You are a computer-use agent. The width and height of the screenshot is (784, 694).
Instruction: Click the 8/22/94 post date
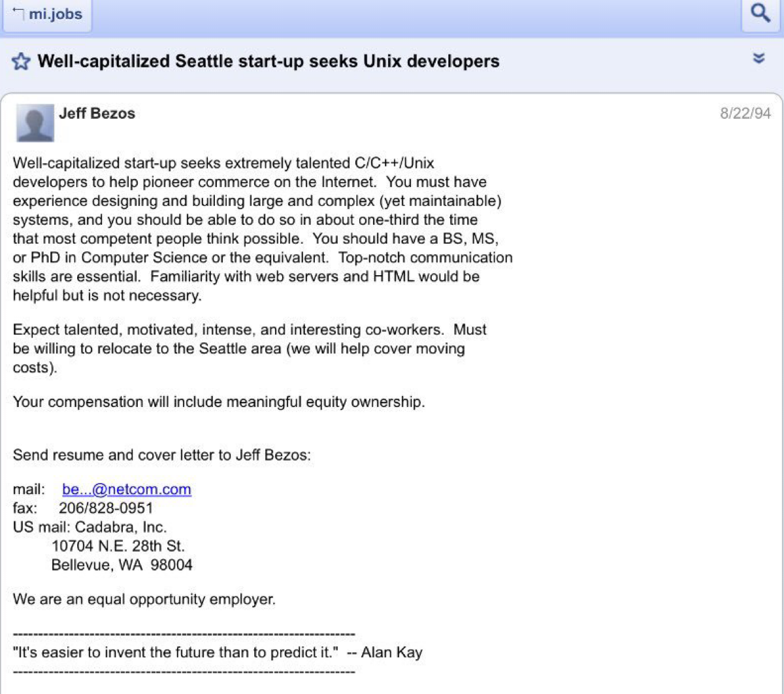(745, 114)
